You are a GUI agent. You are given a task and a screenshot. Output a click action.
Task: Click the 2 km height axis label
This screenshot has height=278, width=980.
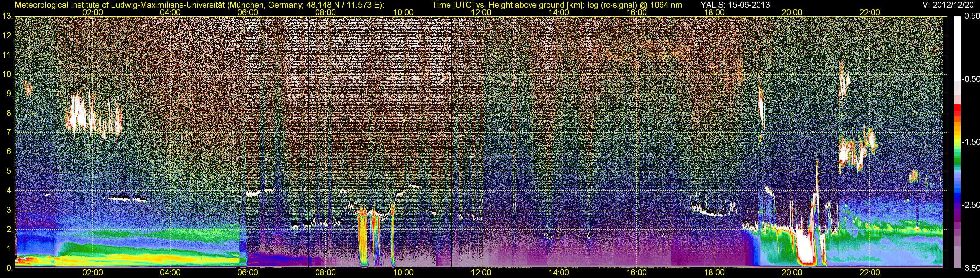[x=9, y=230]
